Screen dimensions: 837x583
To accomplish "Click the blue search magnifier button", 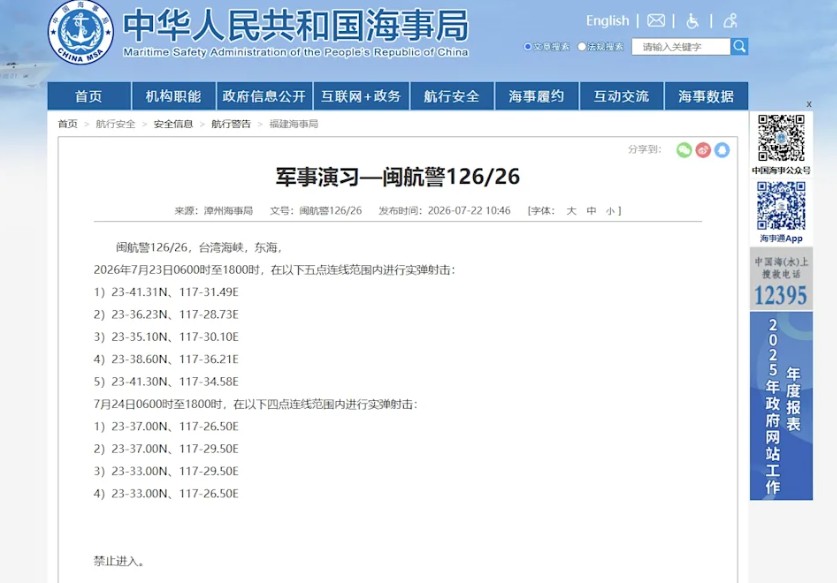I will (x=739, y=46).
